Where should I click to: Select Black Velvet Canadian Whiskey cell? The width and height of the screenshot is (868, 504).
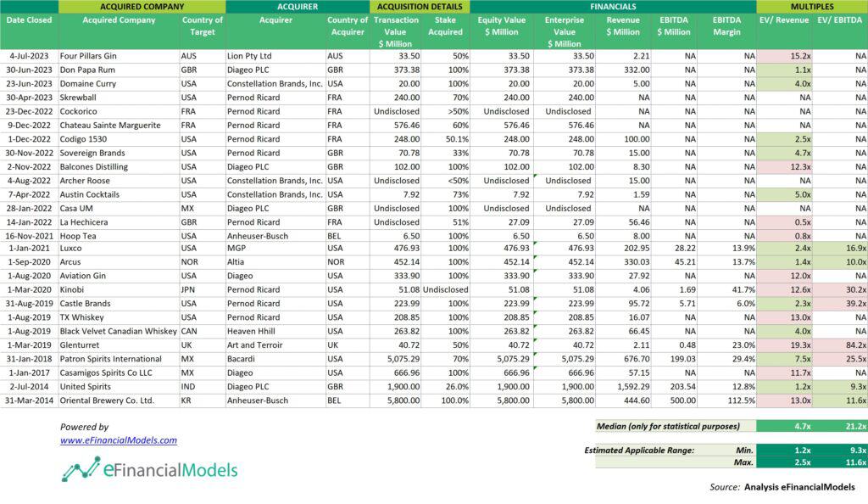click(119, 331)
